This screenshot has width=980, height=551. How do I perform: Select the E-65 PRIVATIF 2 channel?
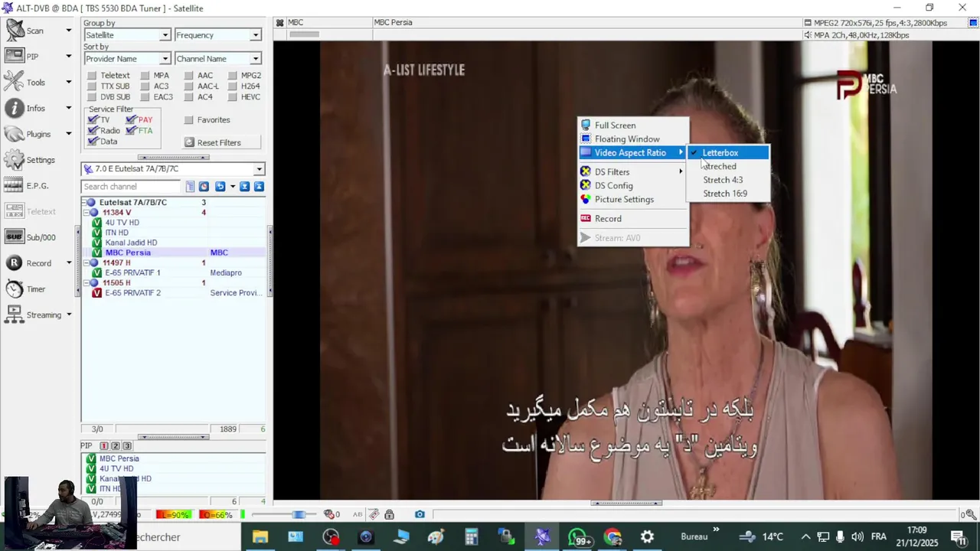132,293
